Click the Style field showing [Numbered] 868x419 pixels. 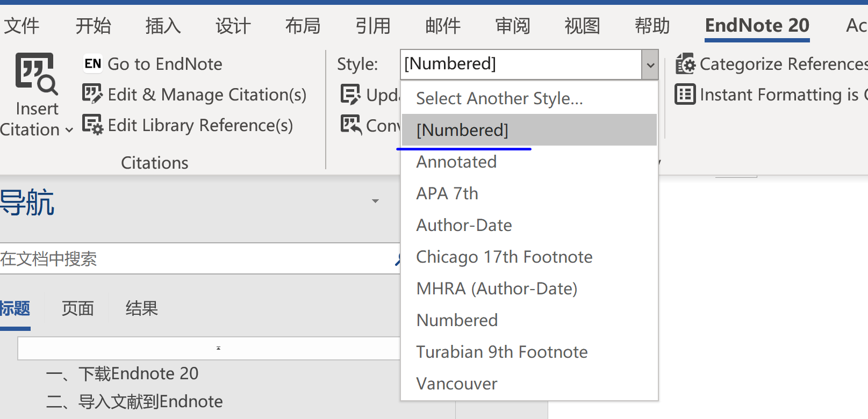[x=521, y=64]
